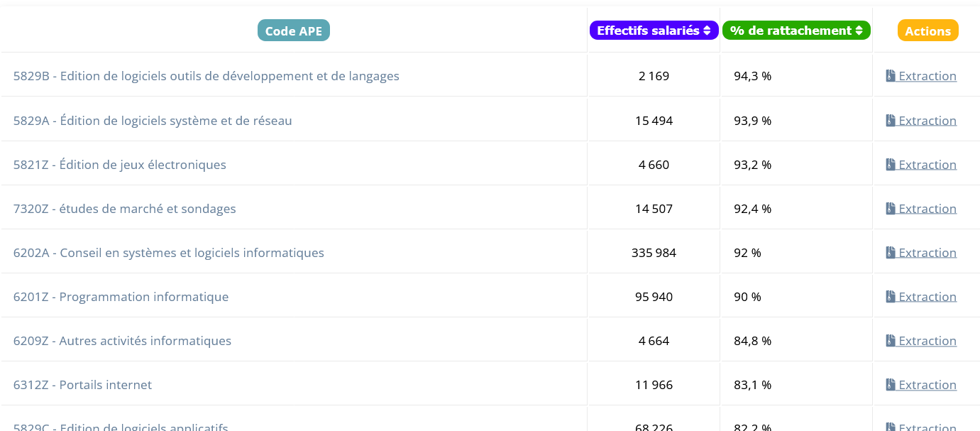Click the Code APE column header
980x431 pixels.
pos(293,31)
